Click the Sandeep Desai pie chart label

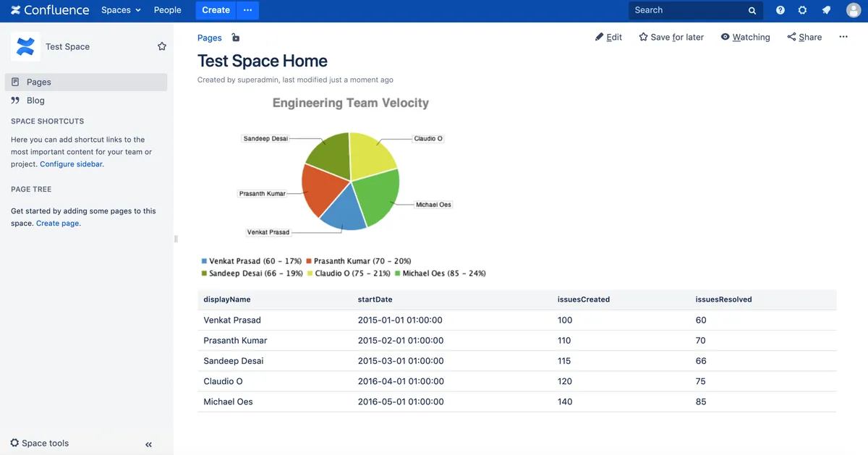265,138
